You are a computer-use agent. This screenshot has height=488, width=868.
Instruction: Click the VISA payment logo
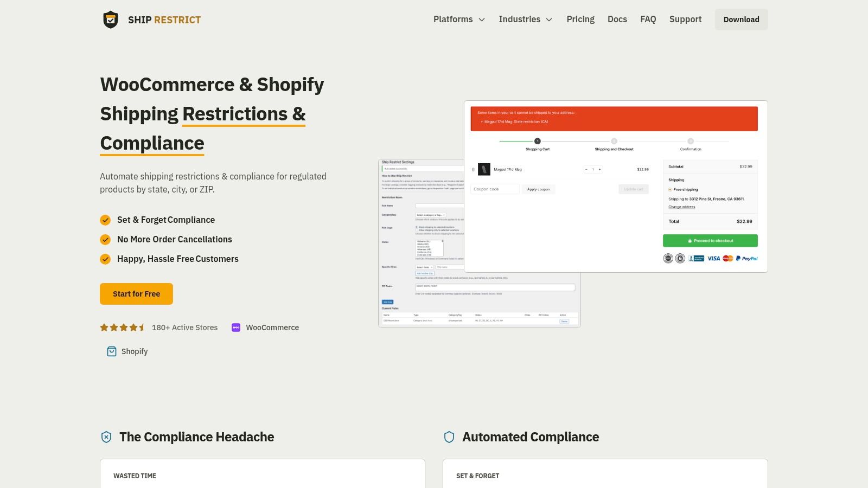pyautogui.click(x=713, y=259)
